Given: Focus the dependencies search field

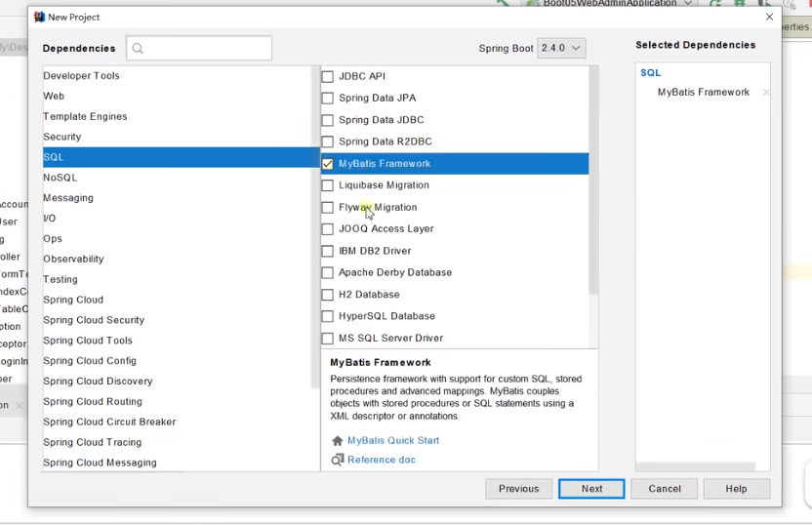Looking at the screenshot, I should 207,48.
